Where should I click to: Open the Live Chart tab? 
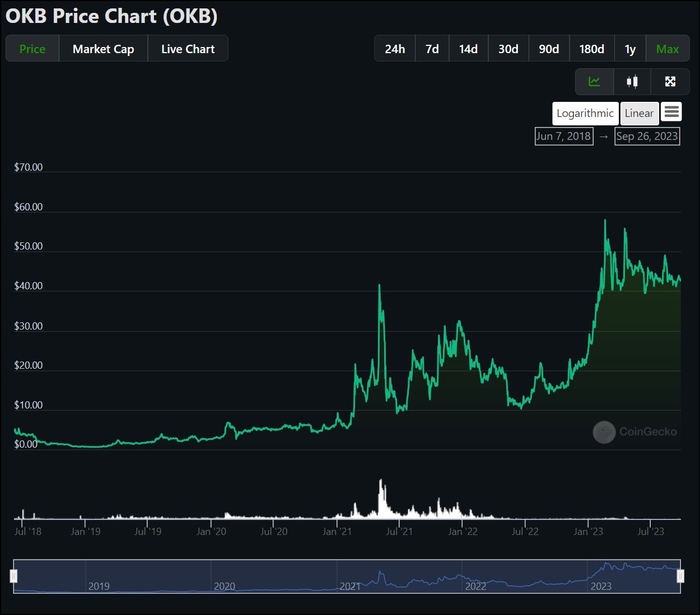click(188, 49)
